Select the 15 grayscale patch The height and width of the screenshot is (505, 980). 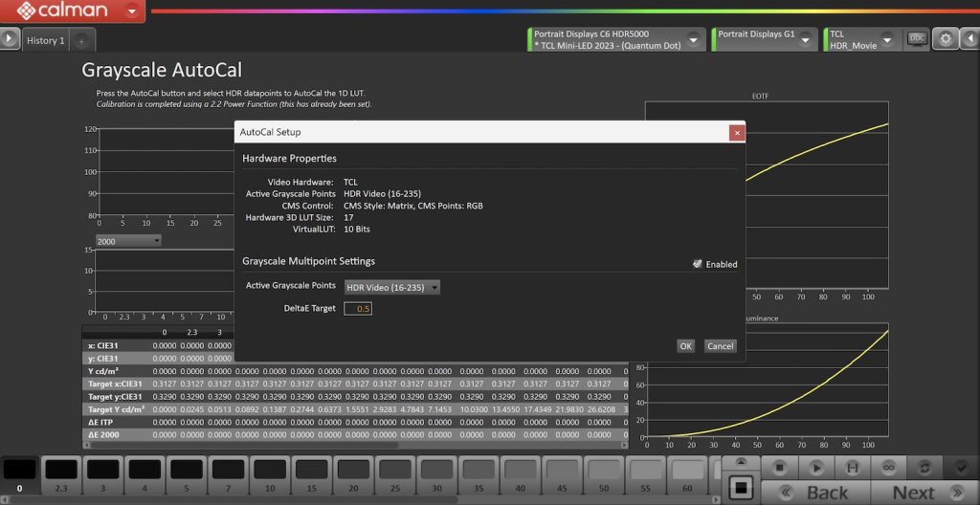point(311,475)
